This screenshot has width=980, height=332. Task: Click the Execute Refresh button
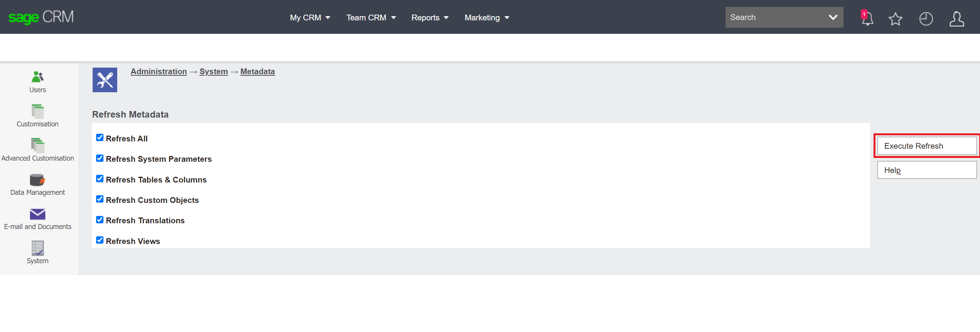[x=927, y=146]
